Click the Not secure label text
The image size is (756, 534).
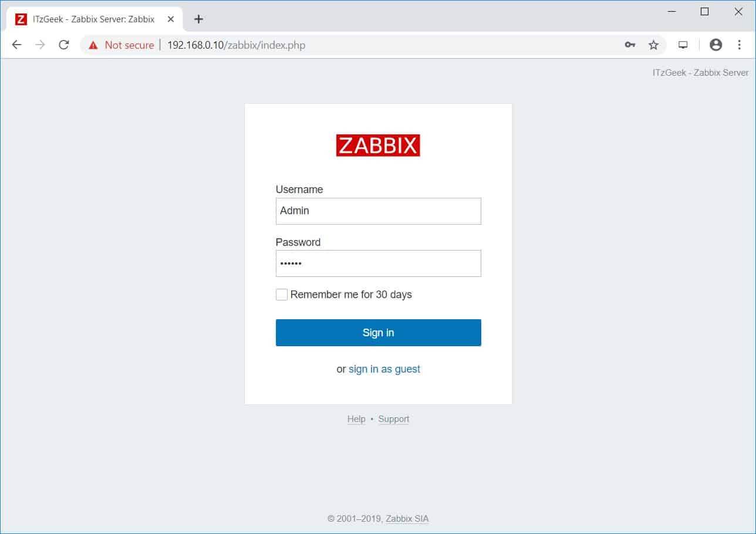click(129, 45)
